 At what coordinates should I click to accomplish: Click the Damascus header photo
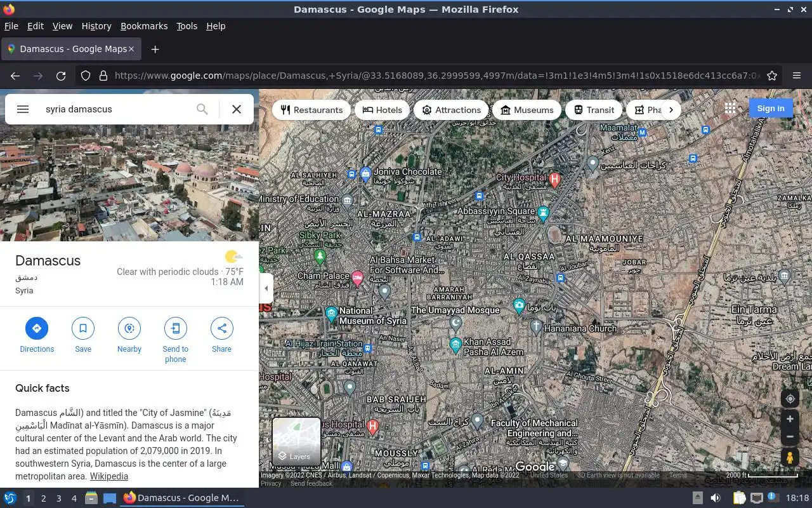129,184
